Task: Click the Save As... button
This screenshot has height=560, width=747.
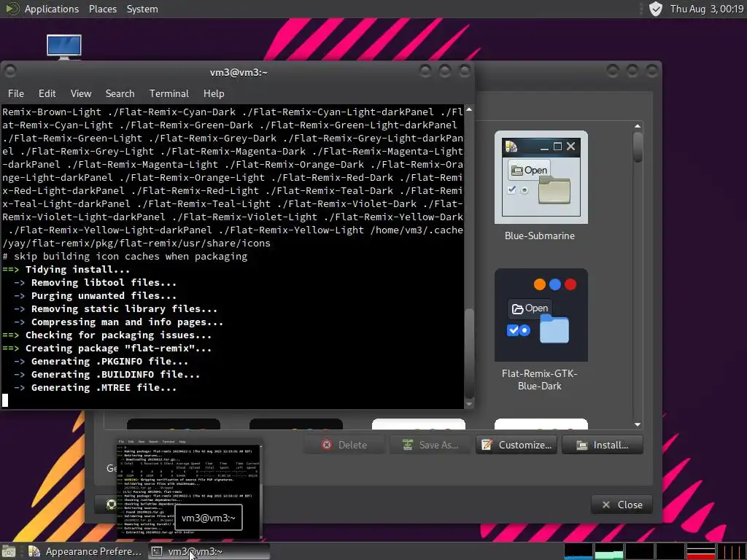Action: [430, 445]
